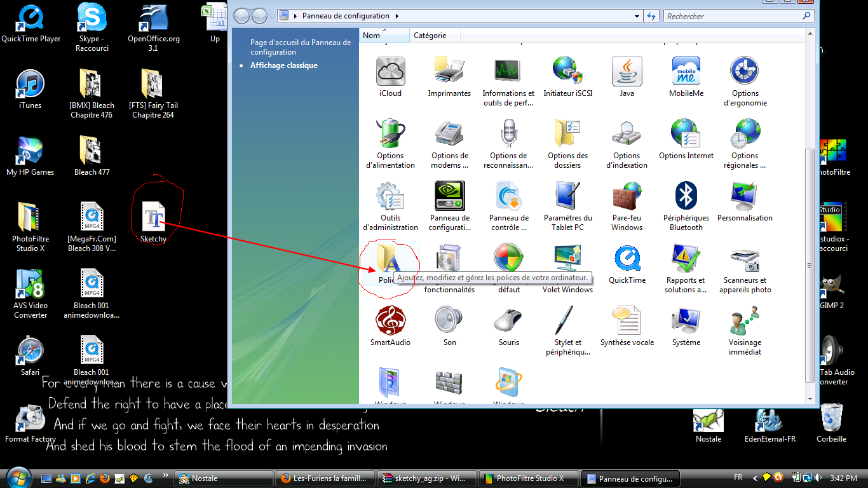The image size is (868, 488).
Task: Click the Forward navigation button
Action: pyautogui.click(x=259, y=16)
